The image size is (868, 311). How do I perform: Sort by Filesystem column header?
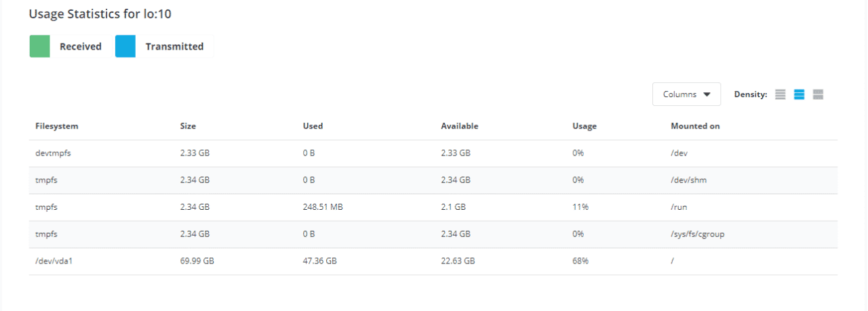[57, 126]
